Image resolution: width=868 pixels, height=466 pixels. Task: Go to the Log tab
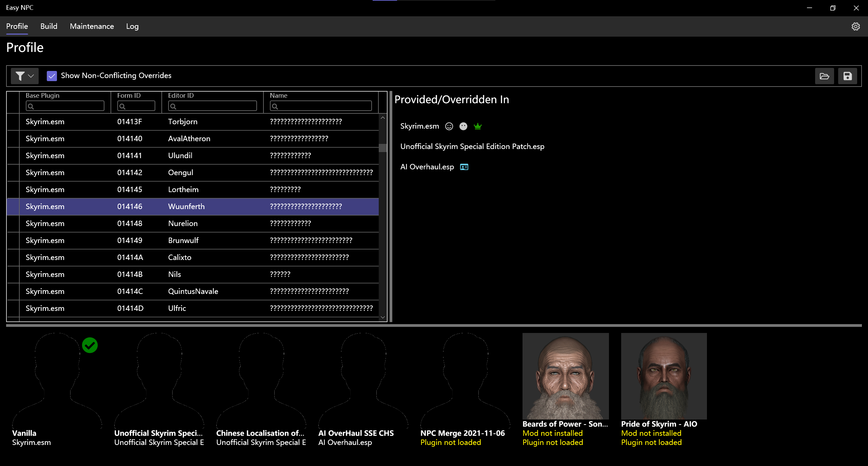click(132, 26)
